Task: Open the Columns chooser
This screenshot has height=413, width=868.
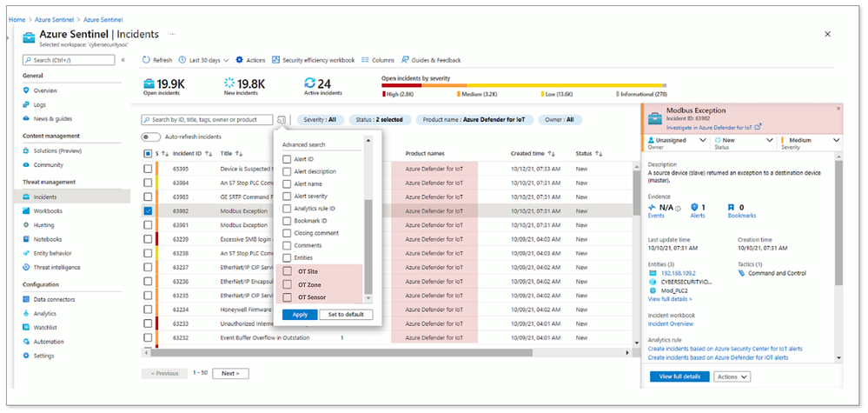Action: 378,60
